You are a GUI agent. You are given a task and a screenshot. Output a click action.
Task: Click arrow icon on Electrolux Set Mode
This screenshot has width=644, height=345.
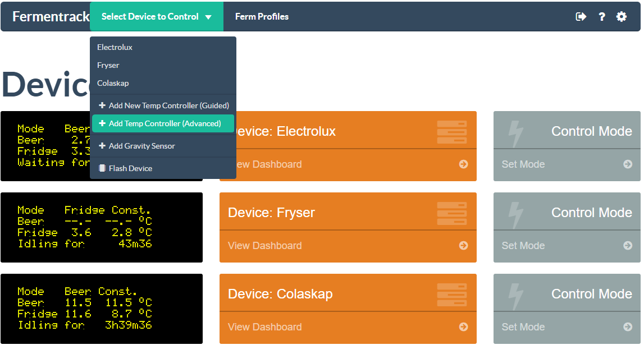pos(628,164)
